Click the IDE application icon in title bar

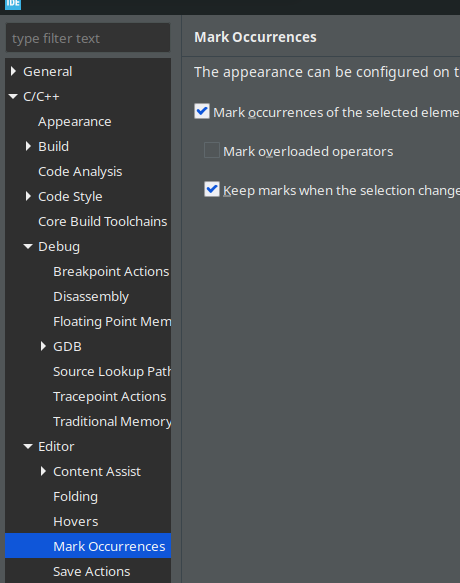tap(13, 4)
